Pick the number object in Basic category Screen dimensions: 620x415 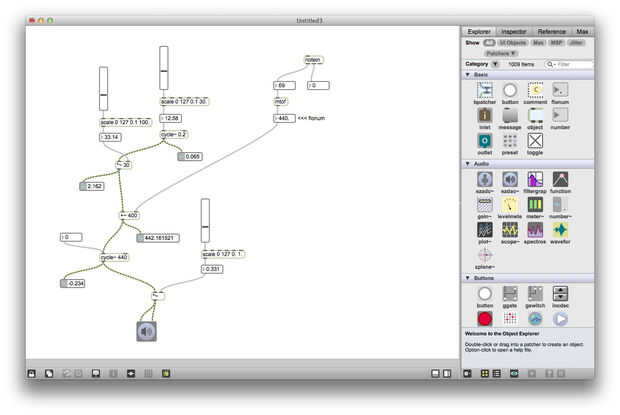[x=560, y=115]
